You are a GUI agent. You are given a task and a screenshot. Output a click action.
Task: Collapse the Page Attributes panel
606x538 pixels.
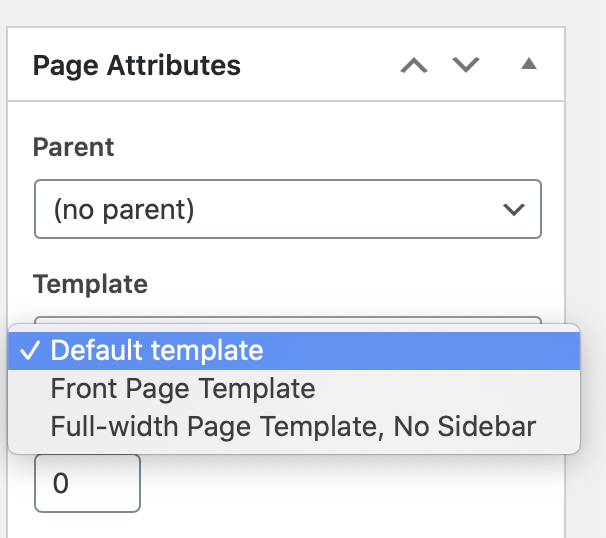[x=529, y=66]
